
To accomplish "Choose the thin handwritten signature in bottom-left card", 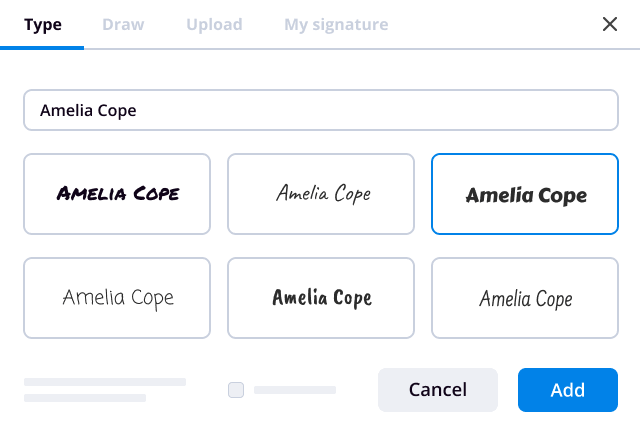I will (x=117, y=298).
